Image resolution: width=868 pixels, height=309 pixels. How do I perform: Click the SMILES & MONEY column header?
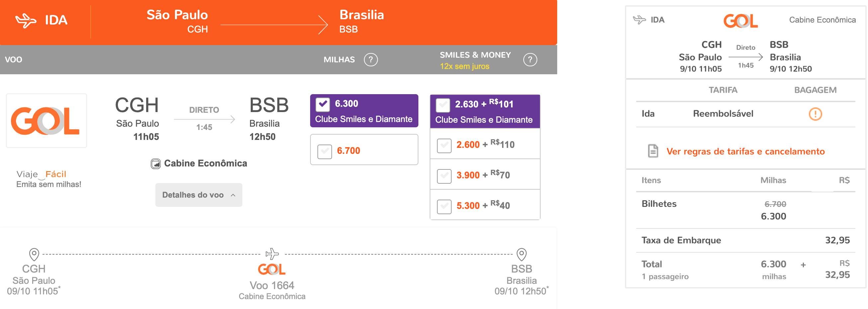point(475,55)
